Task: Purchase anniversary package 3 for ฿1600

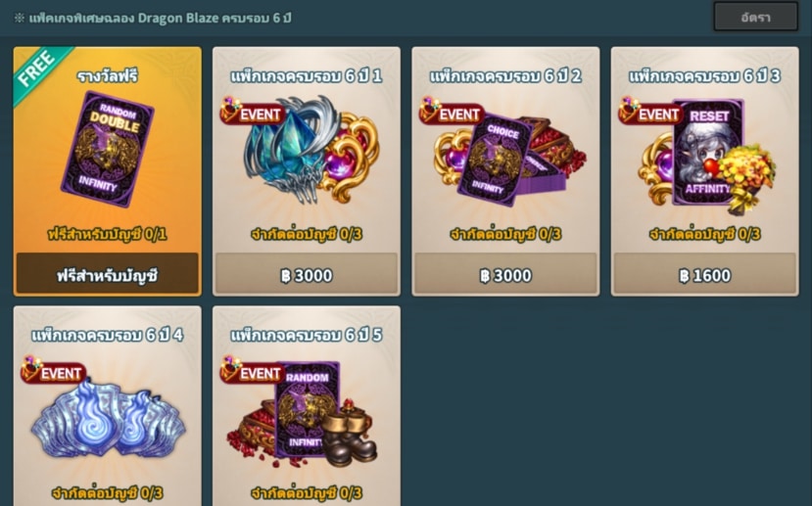Action: tap(705, 275)
